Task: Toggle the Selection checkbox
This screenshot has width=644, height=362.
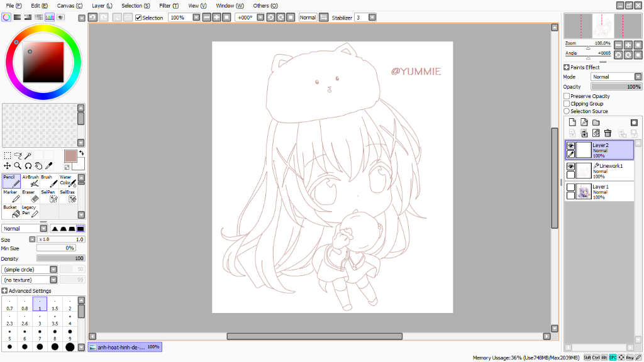Action: point(138,18)
